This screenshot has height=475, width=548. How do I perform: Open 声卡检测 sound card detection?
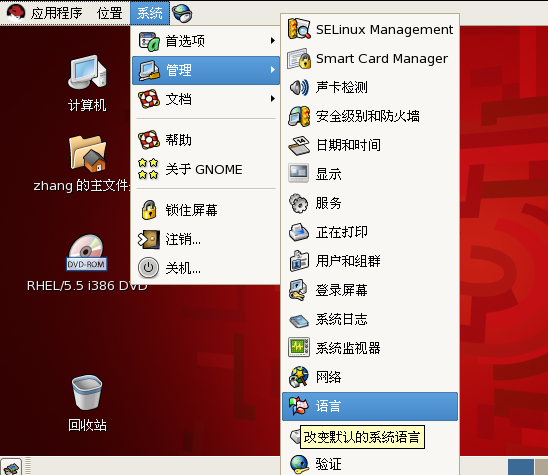point(370,87)
